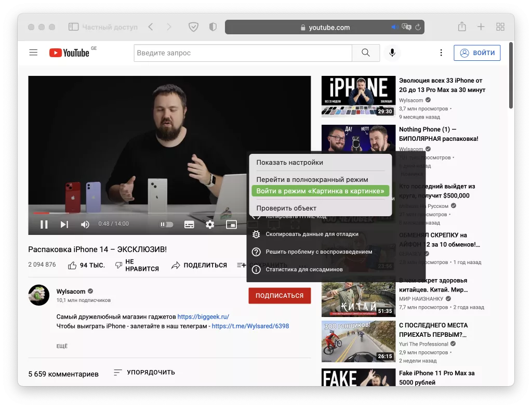
Task: Skip to the next video
Action: coord(64,224)
